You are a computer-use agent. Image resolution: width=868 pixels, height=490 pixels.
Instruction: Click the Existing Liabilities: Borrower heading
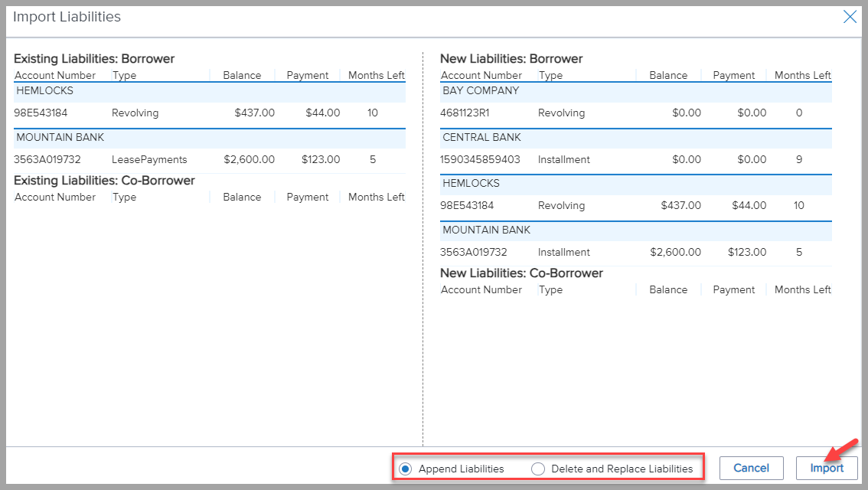[x=94, y=59]
